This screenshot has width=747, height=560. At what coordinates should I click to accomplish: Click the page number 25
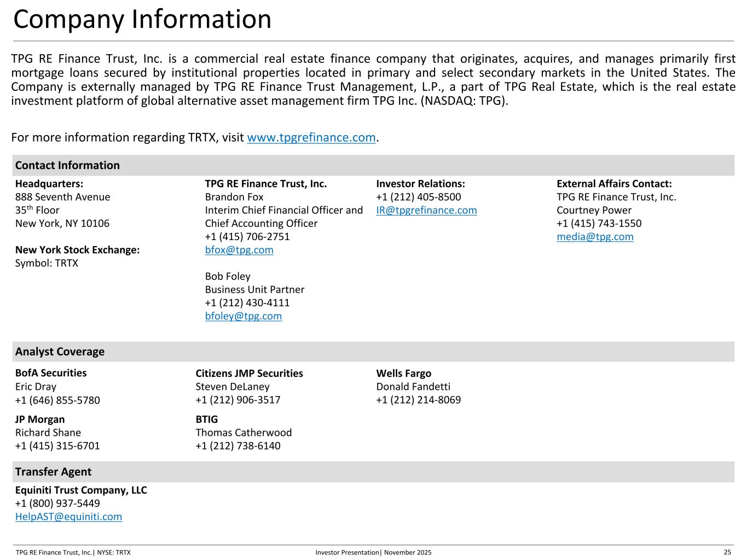[x=727, y=552]
